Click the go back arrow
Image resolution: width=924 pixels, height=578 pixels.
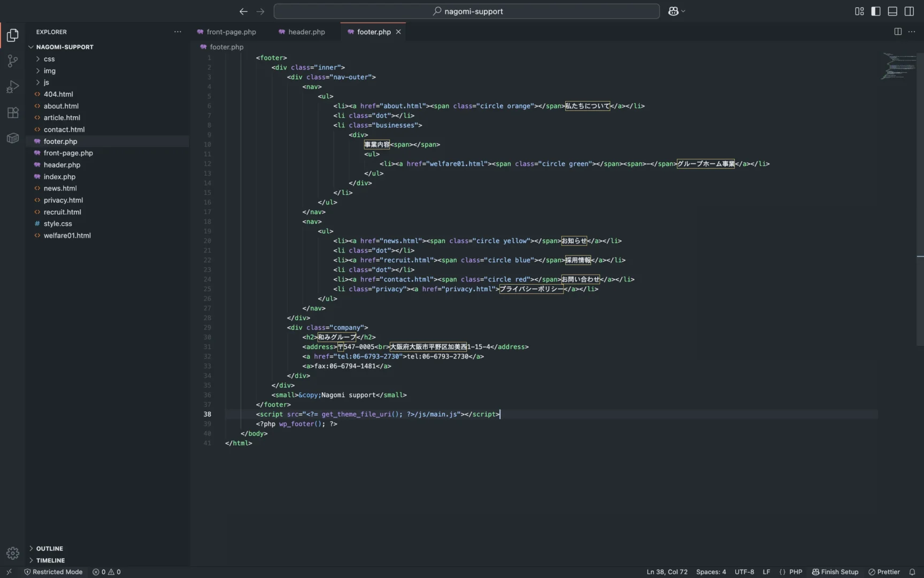tap(243, 11)
